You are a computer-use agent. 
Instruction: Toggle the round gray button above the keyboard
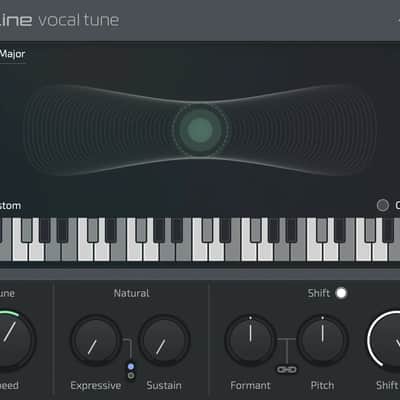(x=383, y=205)
